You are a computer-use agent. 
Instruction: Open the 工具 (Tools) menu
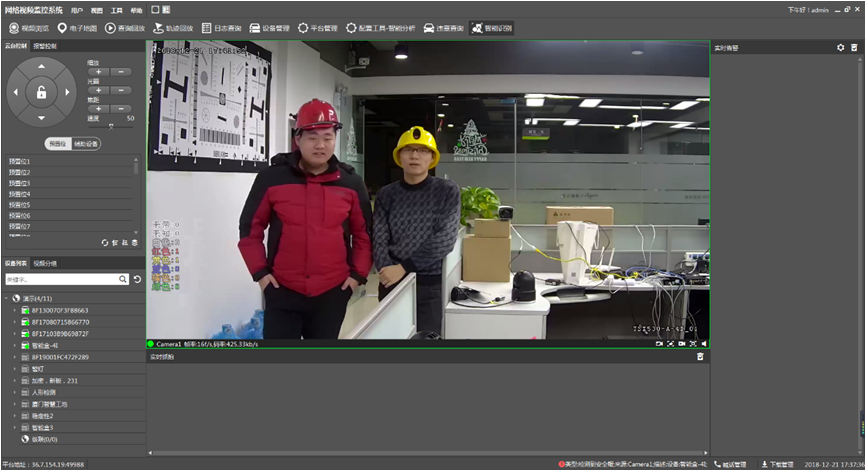tap(117, 10)
